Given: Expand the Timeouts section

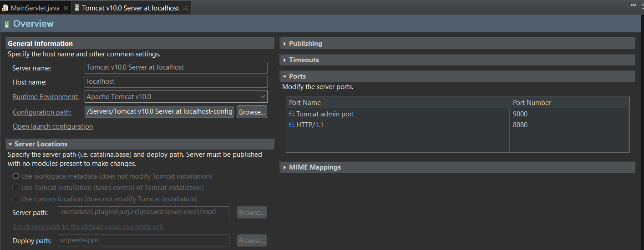Looking at the screenshot, I should tap(284, 60).
